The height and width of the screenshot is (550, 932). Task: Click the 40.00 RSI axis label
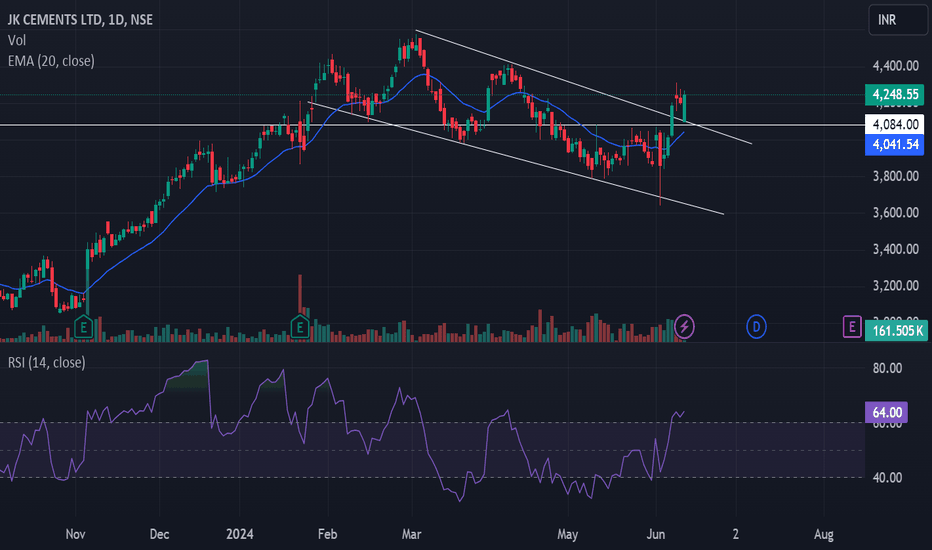click(x=887, y=477)
